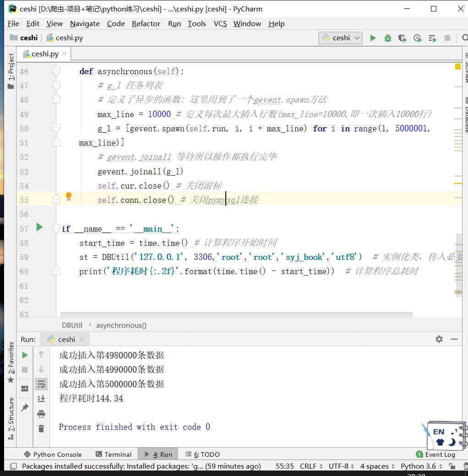The height and width of the screenshot is (476, 468).
Task: Switch the Python 3.6 interpreter
Action: click(x=421, y=466)
